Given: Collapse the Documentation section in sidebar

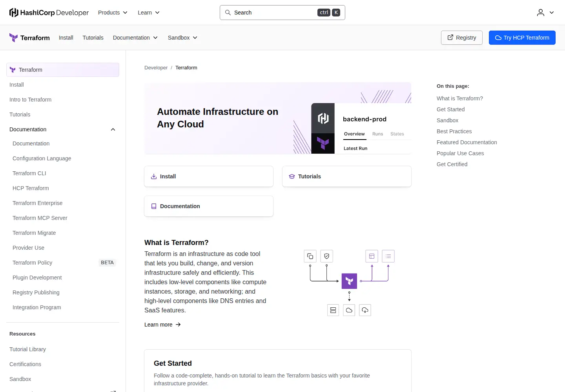Looking at the screenshot, I should click(x=113, y=129).
